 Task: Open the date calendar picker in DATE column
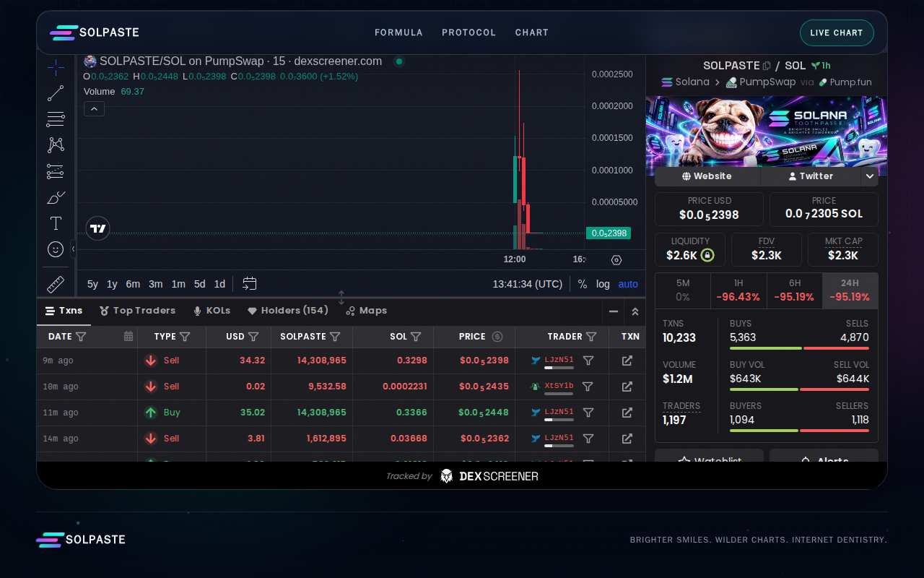[x=128, y=336]
